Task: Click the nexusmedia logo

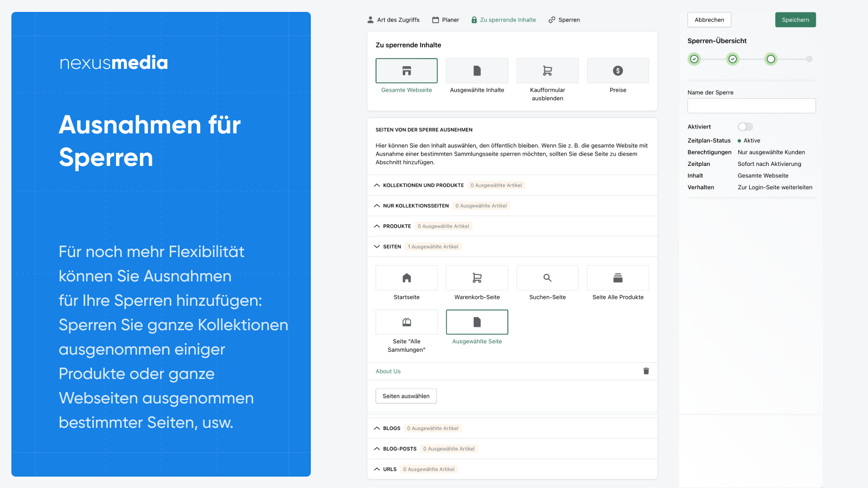Action: (x=114, y=63)
